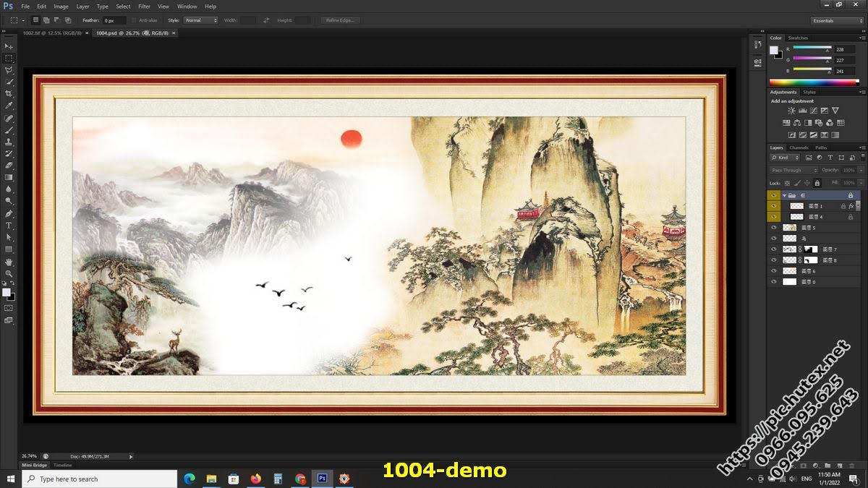Select the Crop tool
The height and width of the screenshot is (488, 868).
tap(9, 93)
